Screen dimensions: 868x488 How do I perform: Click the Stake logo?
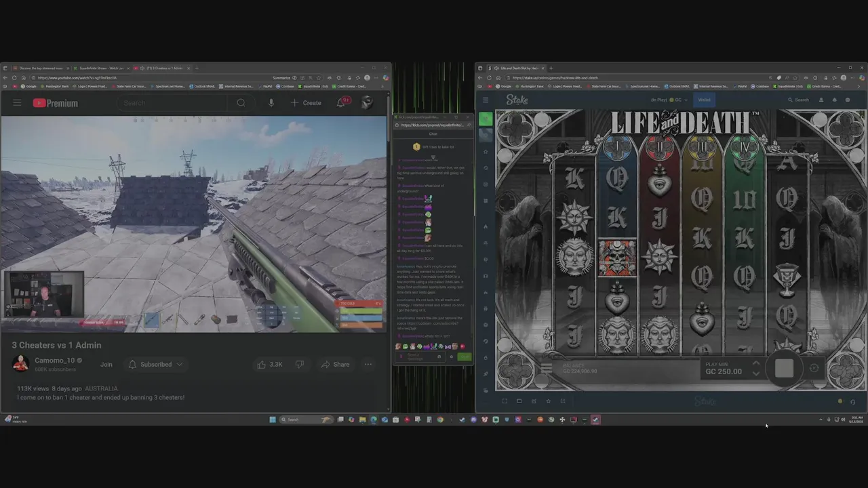[x=517, y=100]
